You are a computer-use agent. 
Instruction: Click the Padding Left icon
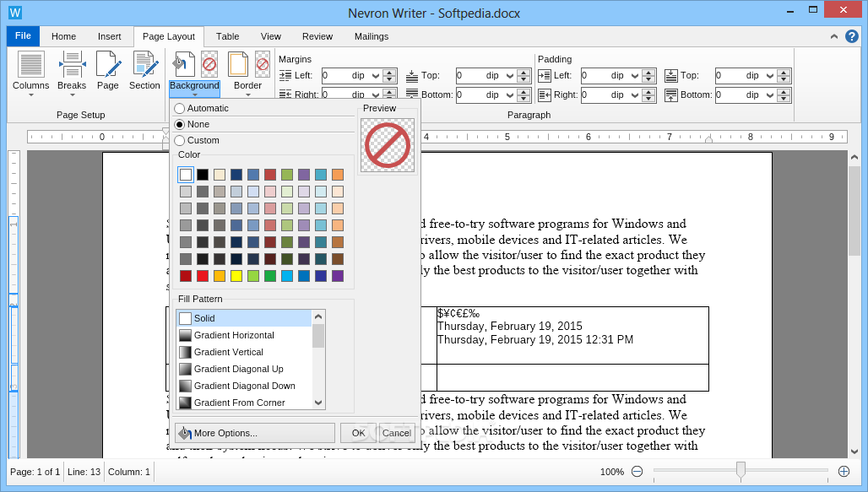[x=544, y=76]
